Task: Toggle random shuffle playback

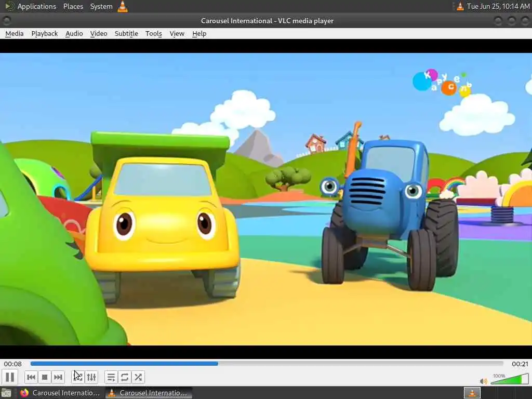Action: [138, 377]
